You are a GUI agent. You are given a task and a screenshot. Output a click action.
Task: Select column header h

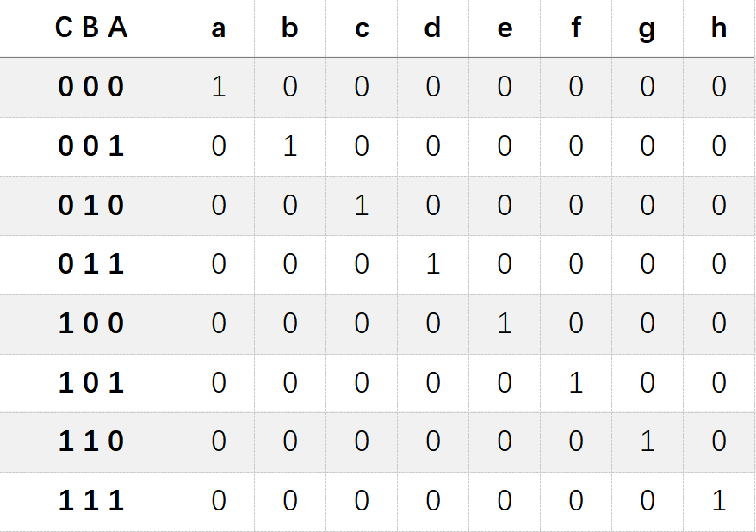point(718,28)
